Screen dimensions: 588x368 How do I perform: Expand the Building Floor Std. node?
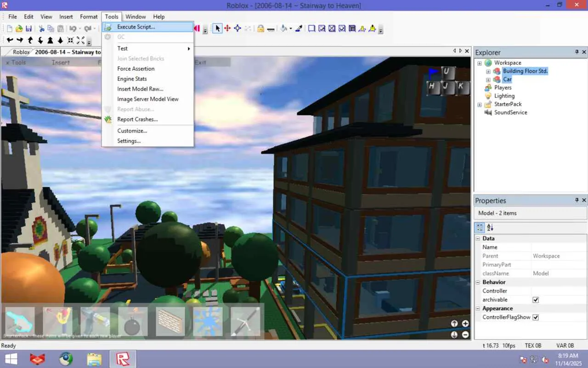[x=488, y=71]
